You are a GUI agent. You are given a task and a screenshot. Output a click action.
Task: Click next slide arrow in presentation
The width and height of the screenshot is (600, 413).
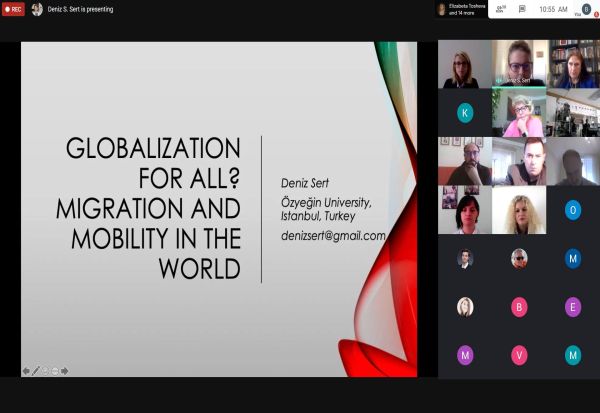point(65,370)
